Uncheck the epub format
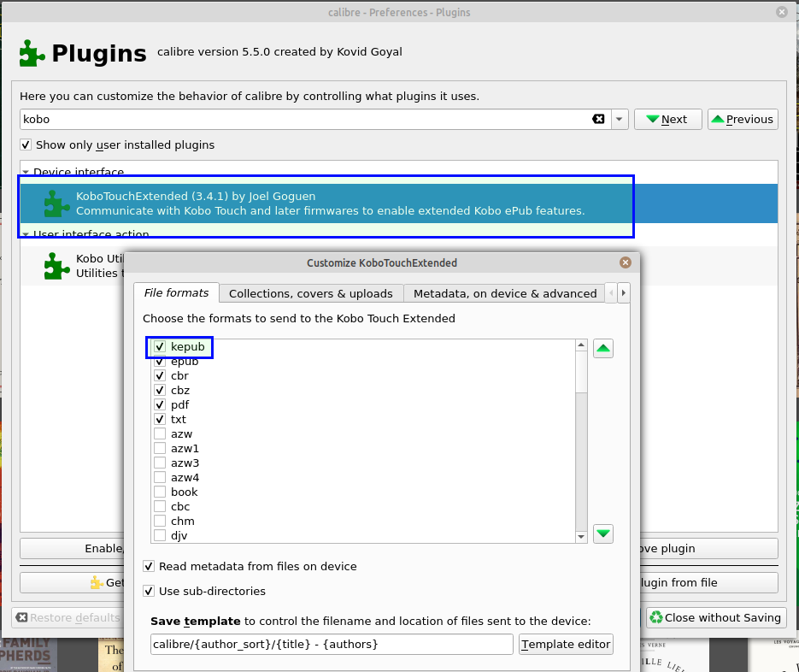Screen dimensions: 799x672 point(160,362)
